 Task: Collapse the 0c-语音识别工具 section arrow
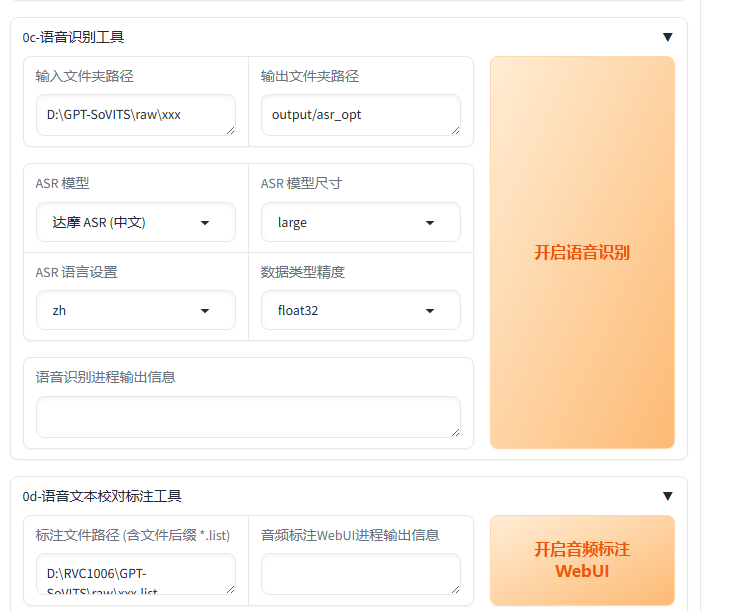click(667, 37)
